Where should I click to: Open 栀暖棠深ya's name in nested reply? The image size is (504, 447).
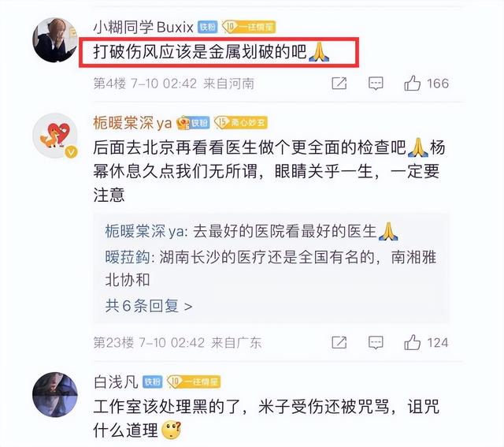(x=144, y=231)
